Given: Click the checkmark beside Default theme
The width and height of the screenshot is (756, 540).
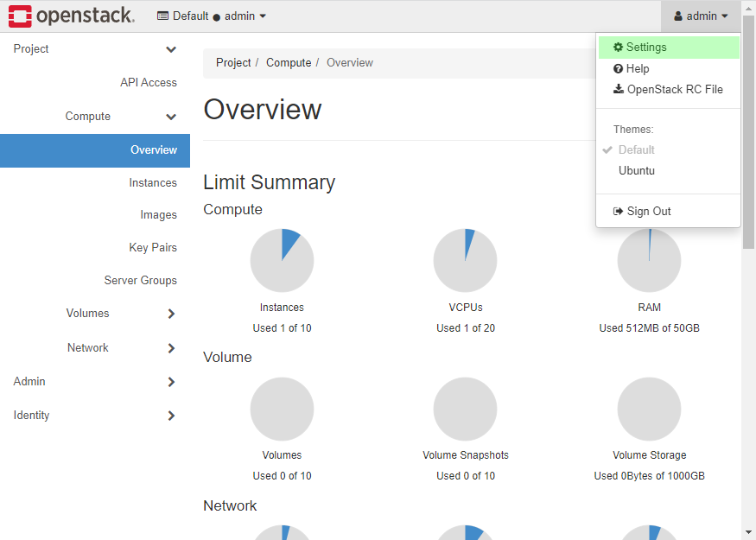Looking at the screenshot, I should coord(607,150).
